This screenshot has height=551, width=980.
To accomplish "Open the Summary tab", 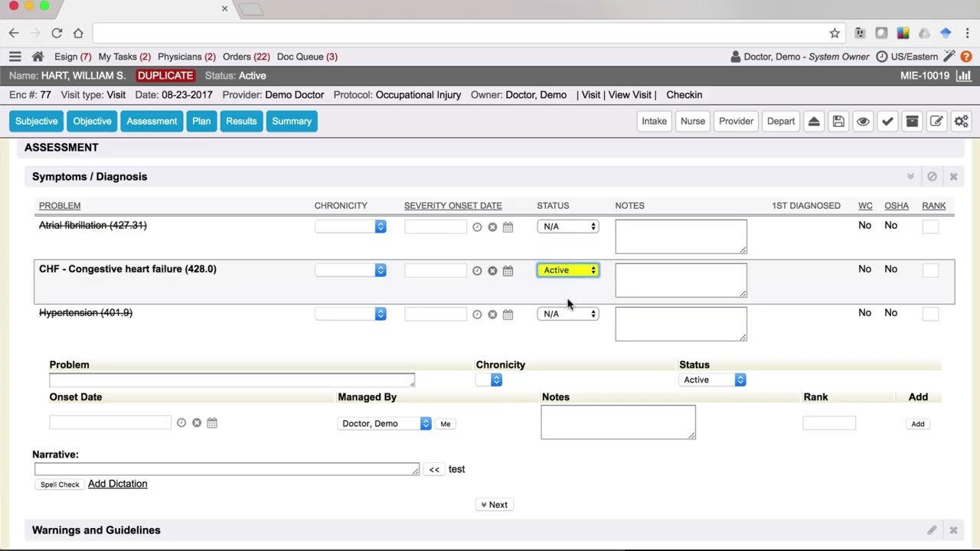I will [x=292, y=121].
